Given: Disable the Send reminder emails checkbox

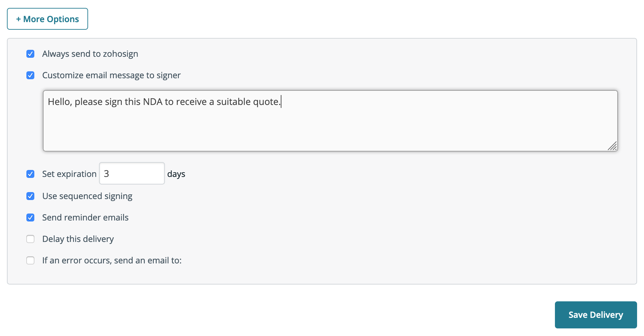Looking at the screenshot, I should click(x=30, y=218).
